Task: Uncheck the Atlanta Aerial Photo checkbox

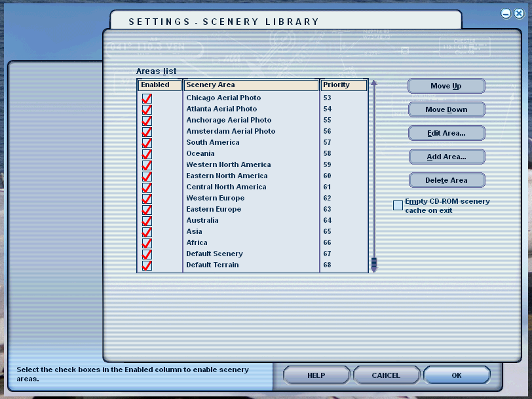Action: point(147,109)
